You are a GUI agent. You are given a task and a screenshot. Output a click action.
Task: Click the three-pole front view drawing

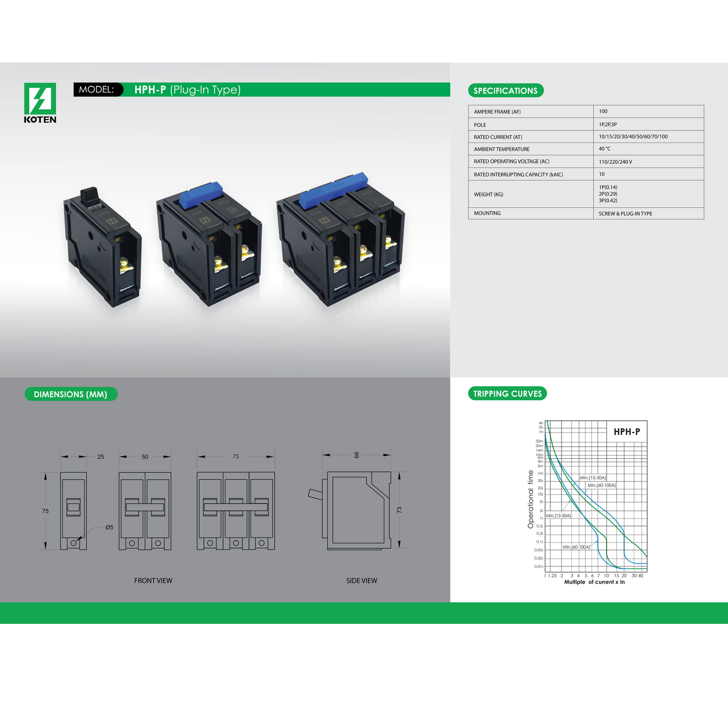click(x=235, y=508)
